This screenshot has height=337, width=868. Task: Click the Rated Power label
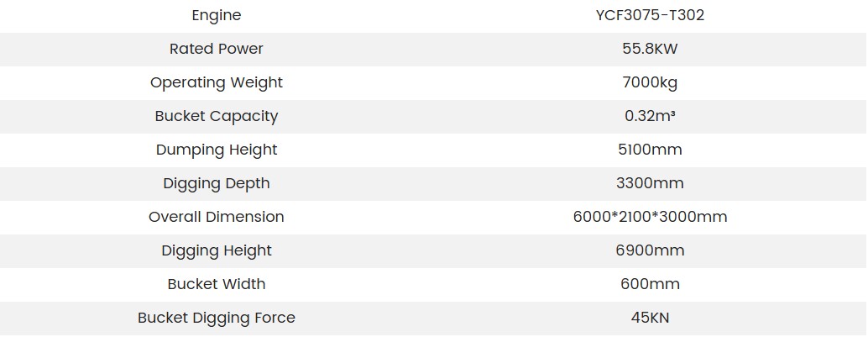pyautogui.click(x=217, y=49)
